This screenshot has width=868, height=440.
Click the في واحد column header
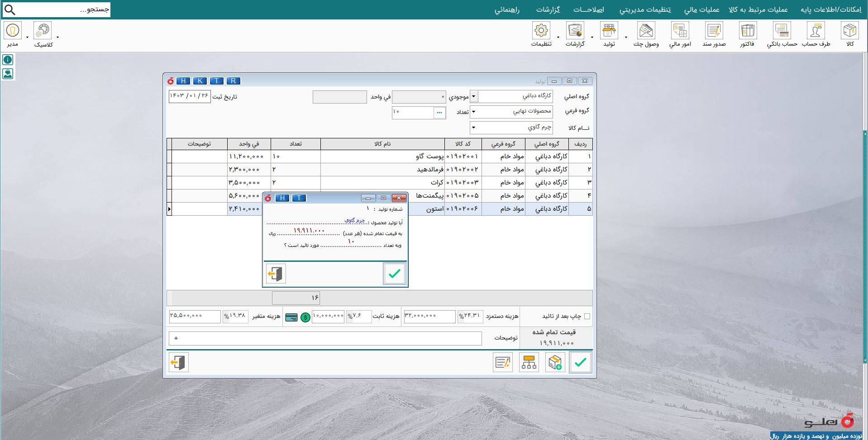[x=249, y=144]
